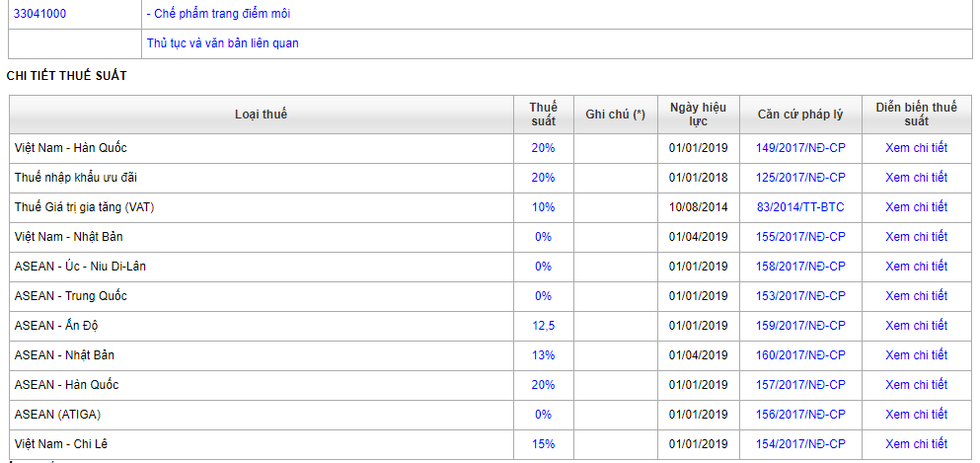Click 'Diễn biến thuế suất' column header
This screenshot has width=980, height=463.
(x=916, y=115)
